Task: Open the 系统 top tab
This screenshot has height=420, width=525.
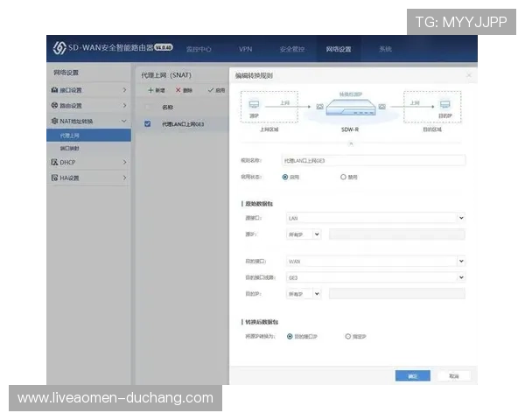Action: pyautogui.click(x=385, y=49)
